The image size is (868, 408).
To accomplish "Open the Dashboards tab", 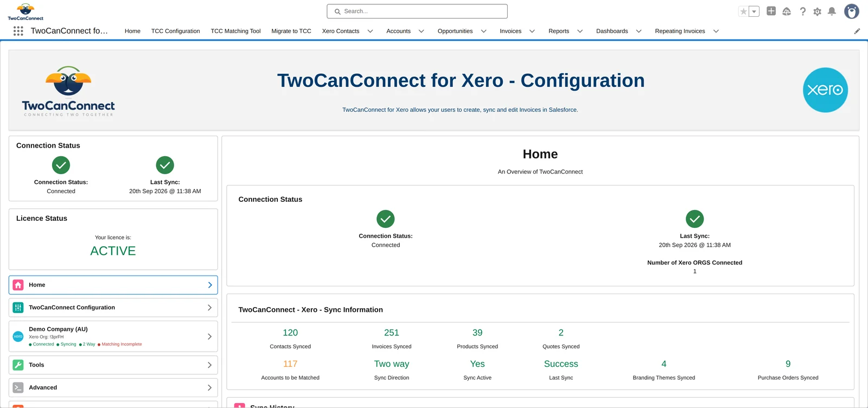I will coord(612,31).
